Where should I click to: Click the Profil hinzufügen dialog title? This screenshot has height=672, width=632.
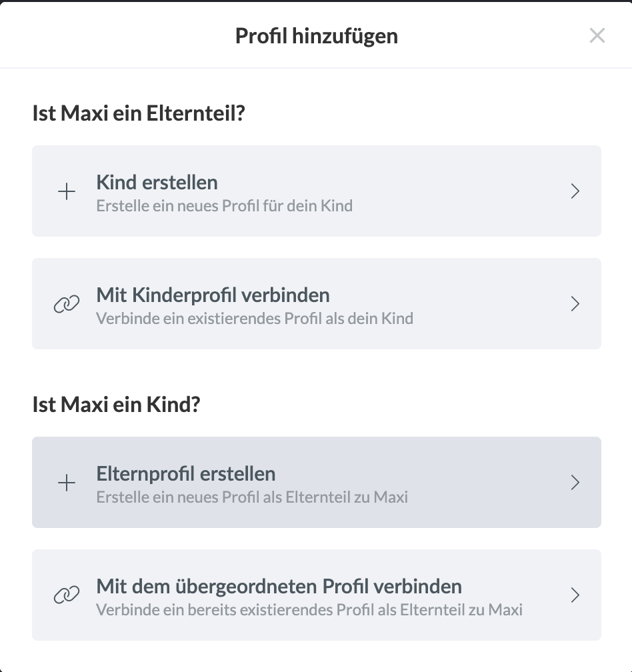click(316, 36)
